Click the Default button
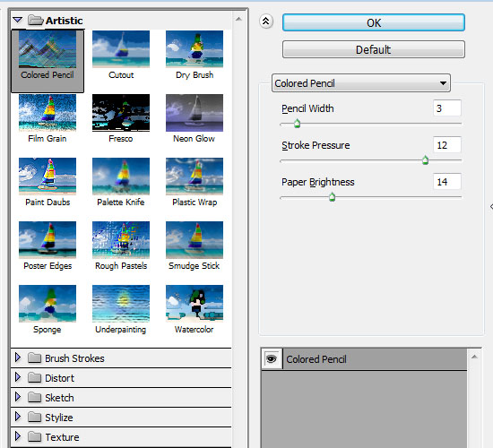The height and width of the screenshot is (448, 493). (x=374, y=49)
